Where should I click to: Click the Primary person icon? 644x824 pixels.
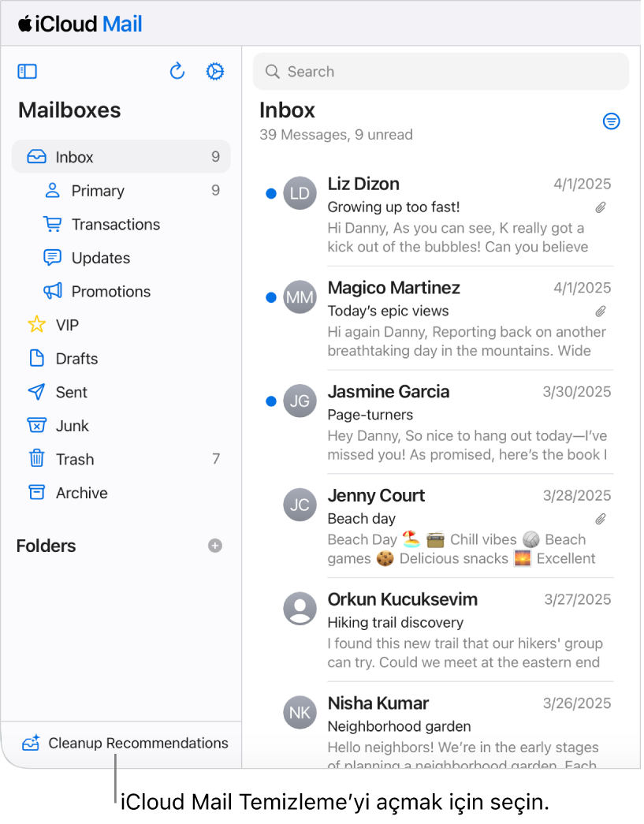[52, 190]
